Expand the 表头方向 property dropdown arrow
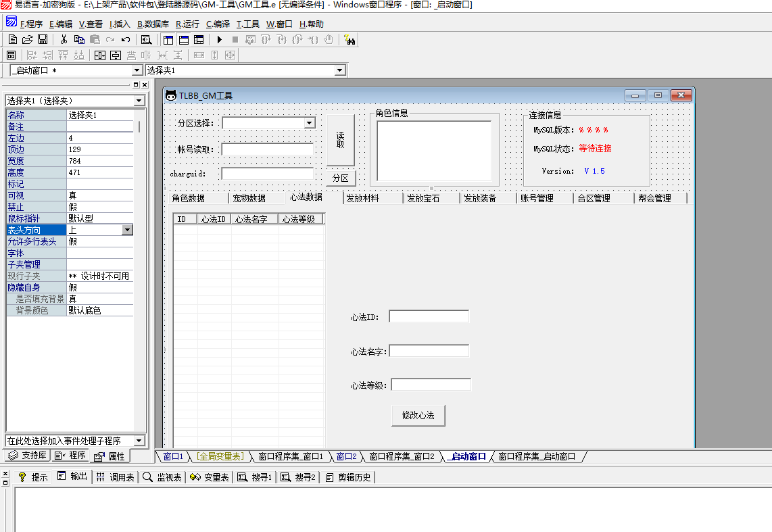 (127, 231)
